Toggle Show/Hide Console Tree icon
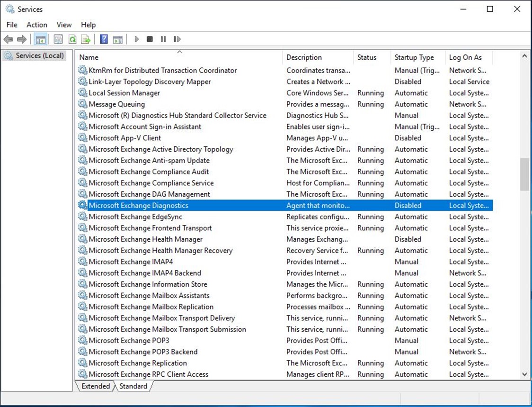 (41, 39)
